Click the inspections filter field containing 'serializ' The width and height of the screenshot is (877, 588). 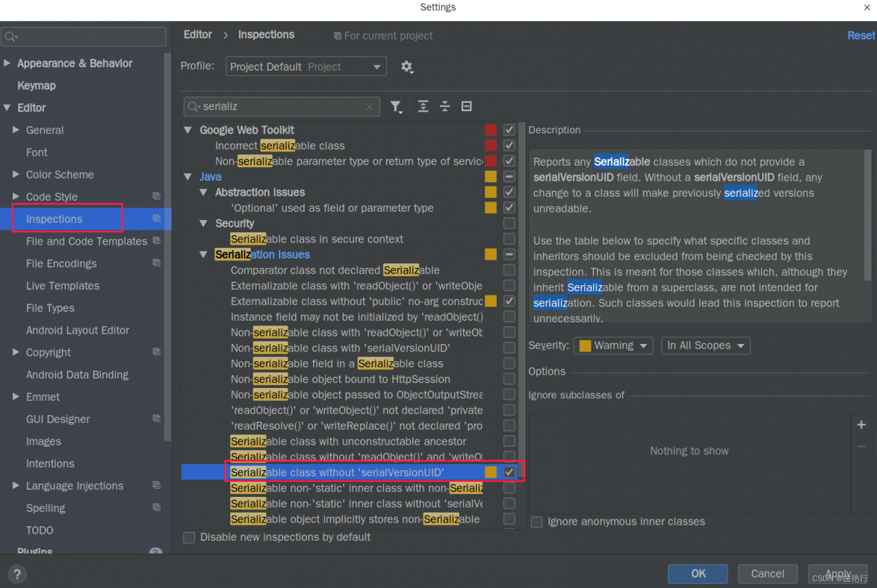(282, 106)
